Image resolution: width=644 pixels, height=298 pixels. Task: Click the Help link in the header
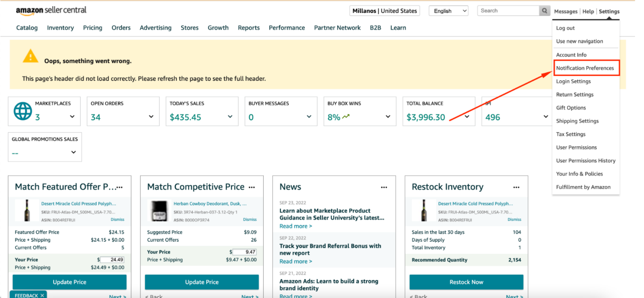(588, 12)
